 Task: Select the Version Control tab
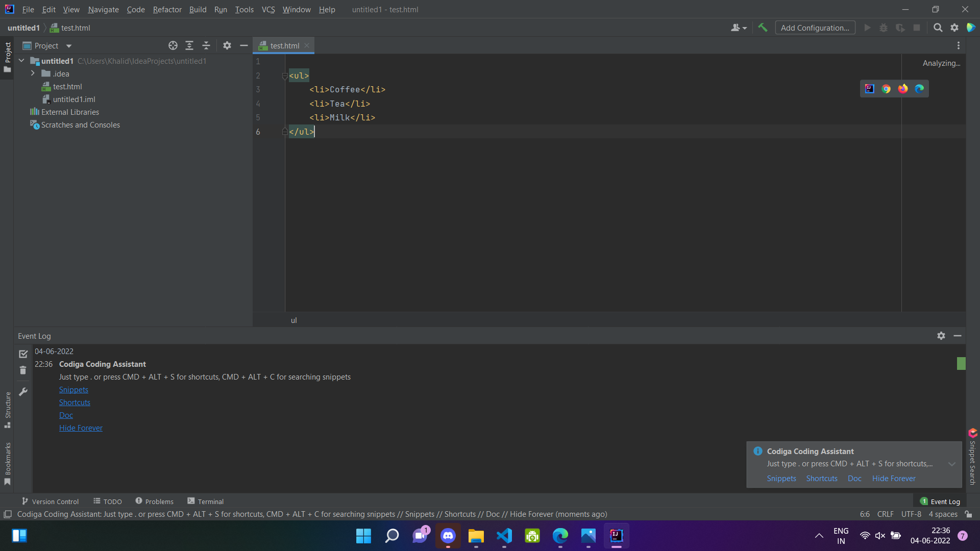point(51,501)
